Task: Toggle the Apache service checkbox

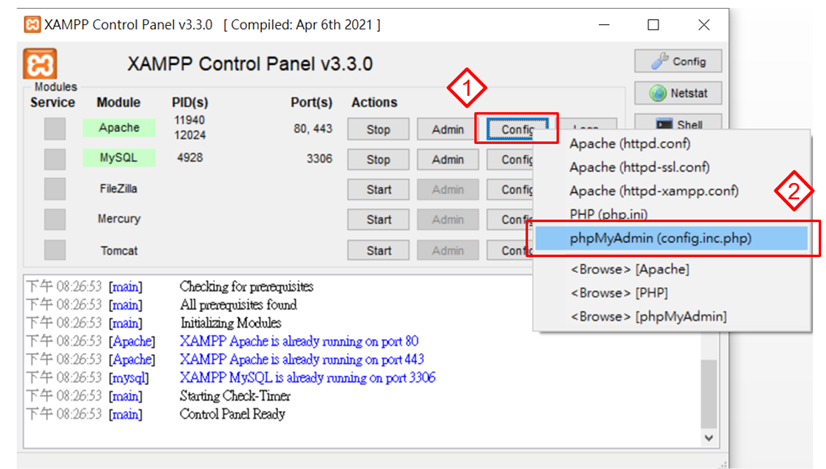Action: pyautogui.click(x=55, y=129)
